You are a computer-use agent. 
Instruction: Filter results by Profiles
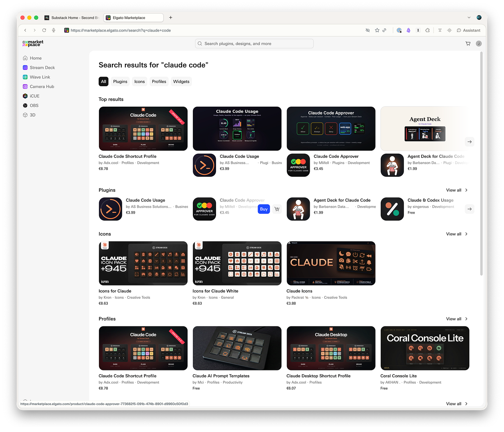pyautogui.click(x=159, y=82)
